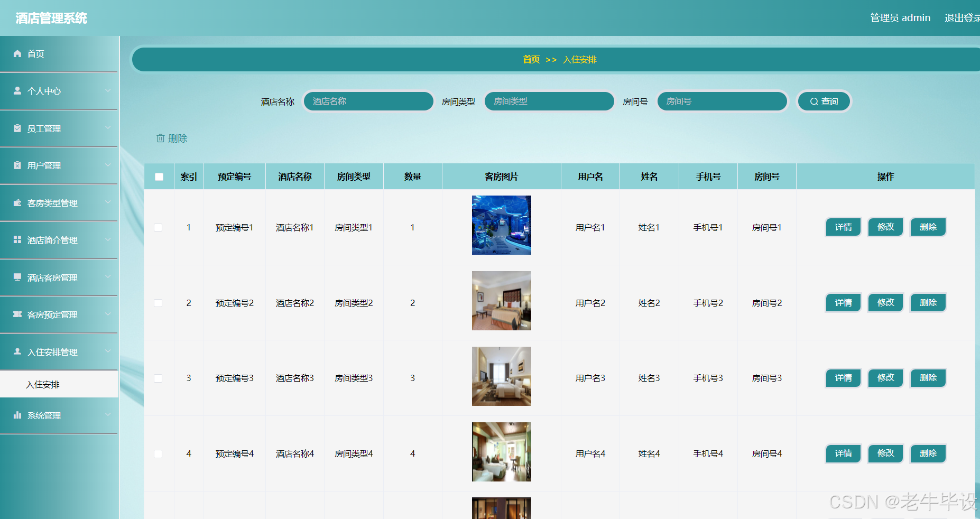The width and height of the screenshot is (980, 519).
Task: Expand the 员工管理 chevron
Action: tap(108, 128)
